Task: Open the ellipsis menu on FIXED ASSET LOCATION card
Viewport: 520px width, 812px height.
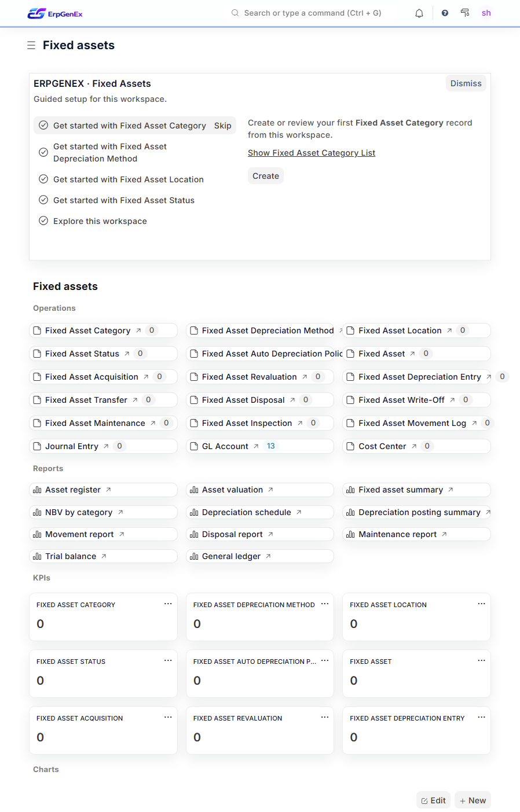Action: point(481,604)
